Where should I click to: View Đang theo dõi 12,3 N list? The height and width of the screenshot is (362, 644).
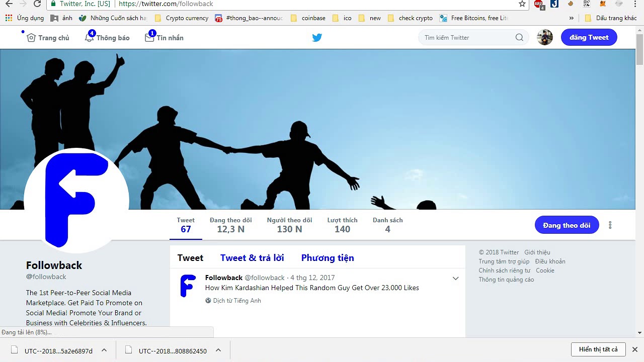pos(231,225)
